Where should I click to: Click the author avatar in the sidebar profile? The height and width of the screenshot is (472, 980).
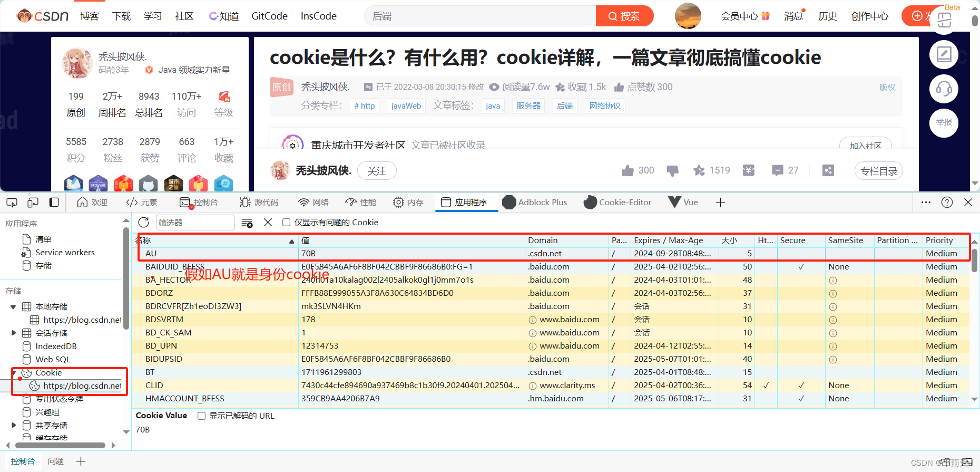[77, 63]
